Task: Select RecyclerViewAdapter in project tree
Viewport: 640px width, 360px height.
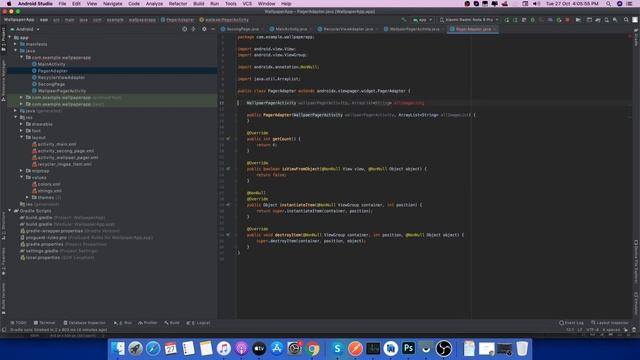Action: click(x=61, y=78)
